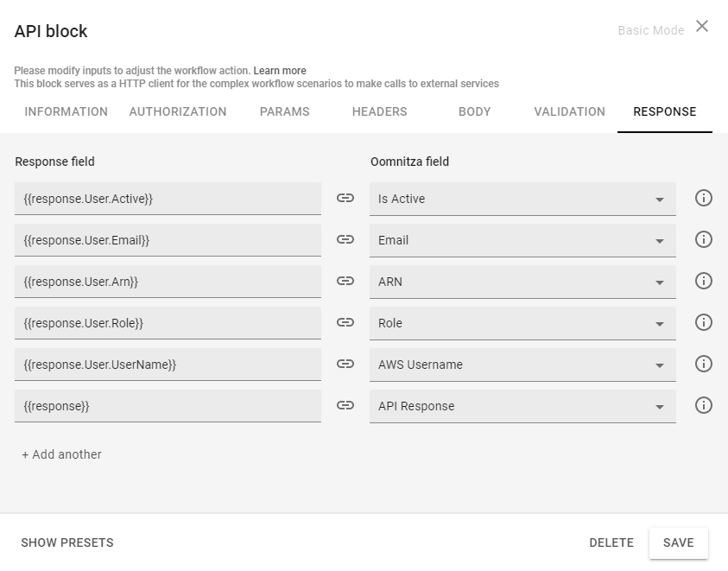Switch to the VALIDATION tab
This screenshot has height=571, width=728.
point(569,111)
